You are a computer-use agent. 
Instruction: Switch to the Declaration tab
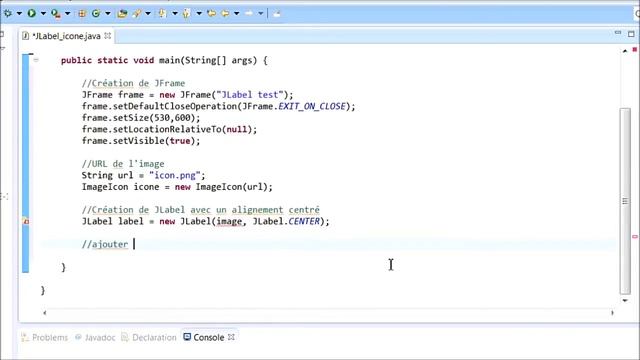(x=149, y=338)
